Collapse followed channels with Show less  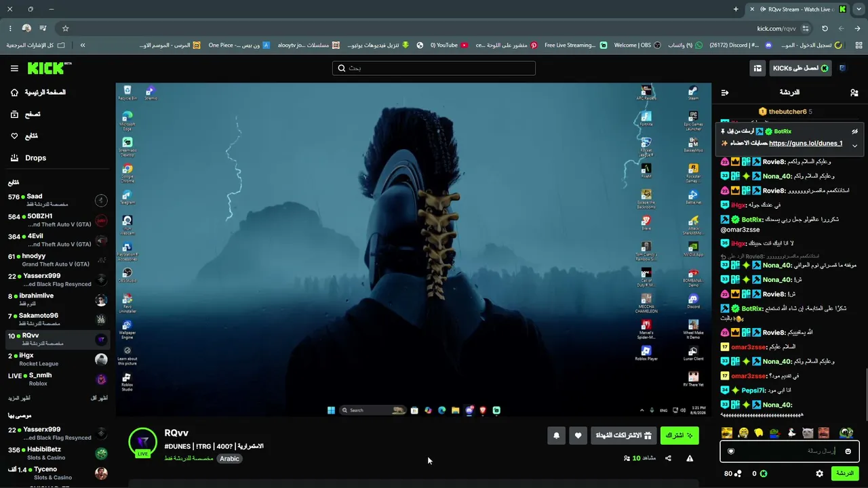click(x=99, y=398)
